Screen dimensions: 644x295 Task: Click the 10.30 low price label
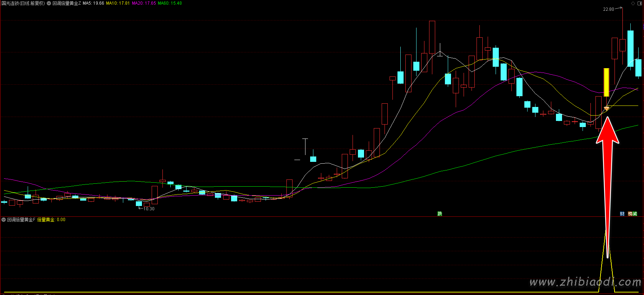point(149,209)
